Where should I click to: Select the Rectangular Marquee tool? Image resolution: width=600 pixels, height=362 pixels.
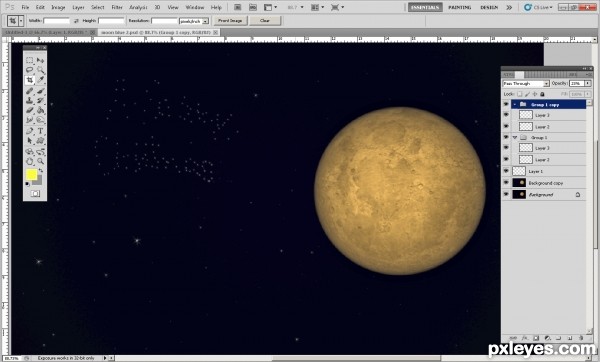point(29,60)
